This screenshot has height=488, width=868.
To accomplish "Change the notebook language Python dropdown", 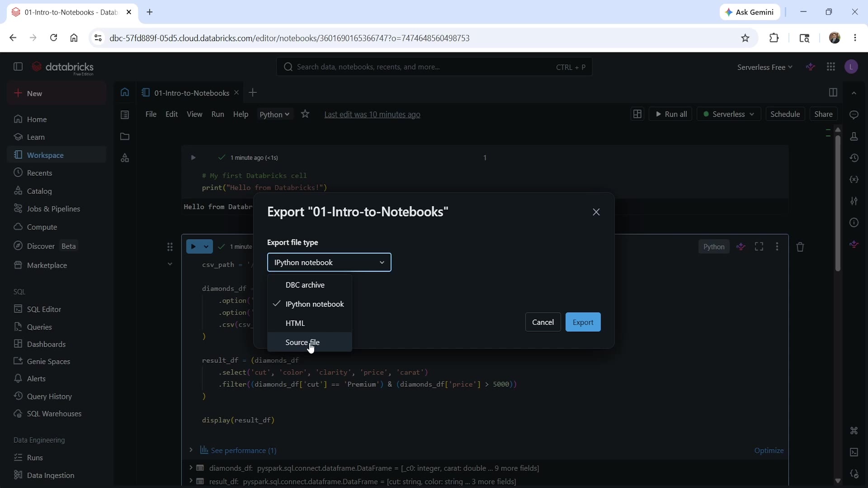I will (x=275, y=114).
